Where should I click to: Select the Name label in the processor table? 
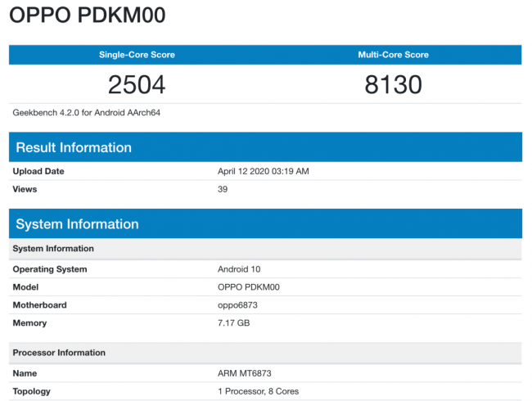pos(25,373)
